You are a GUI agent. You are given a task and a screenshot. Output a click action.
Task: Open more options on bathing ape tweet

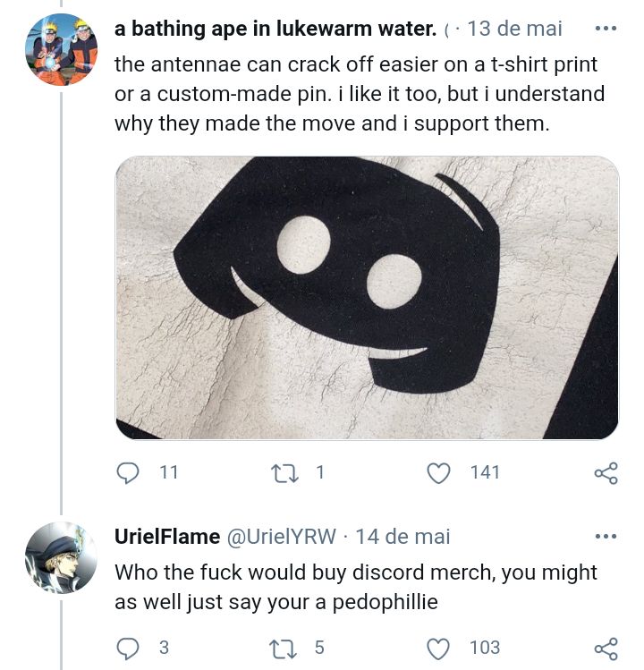(606, 29)
